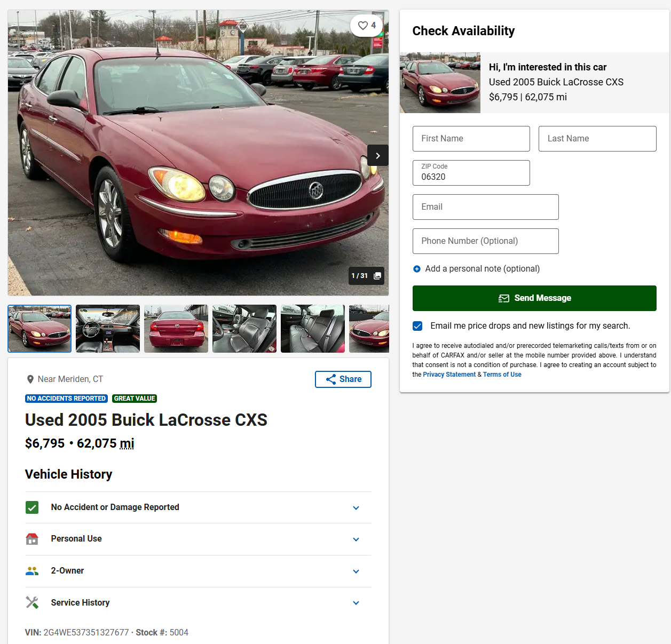Select the rear seats thumbnail
This screenshot has width=671, height=644.
coord(313,329)
